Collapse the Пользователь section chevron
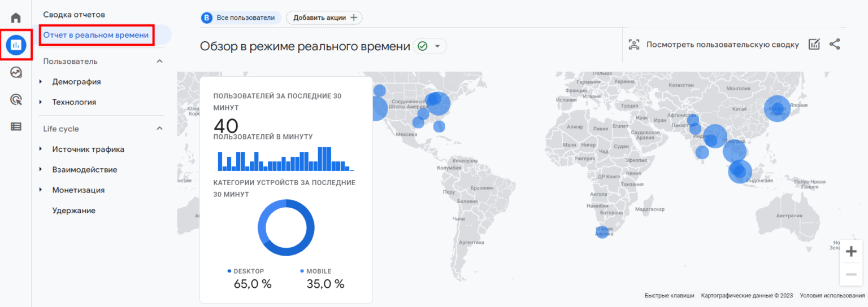Viewport: 868px width, 307px height. (159, 61)
